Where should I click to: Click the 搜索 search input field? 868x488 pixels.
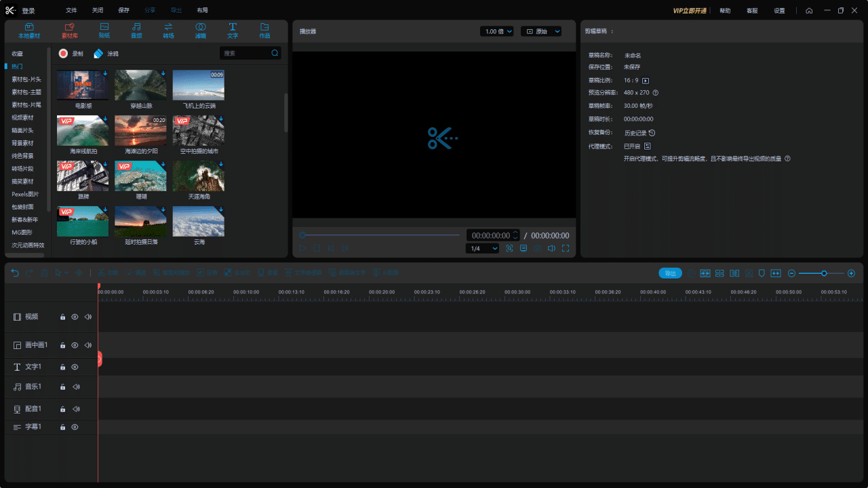tap(244, 53)
